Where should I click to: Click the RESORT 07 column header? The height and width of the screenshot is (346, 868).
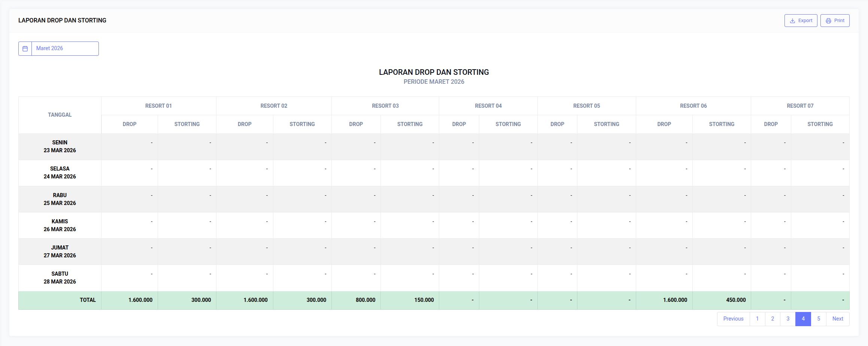coord(800,106)
